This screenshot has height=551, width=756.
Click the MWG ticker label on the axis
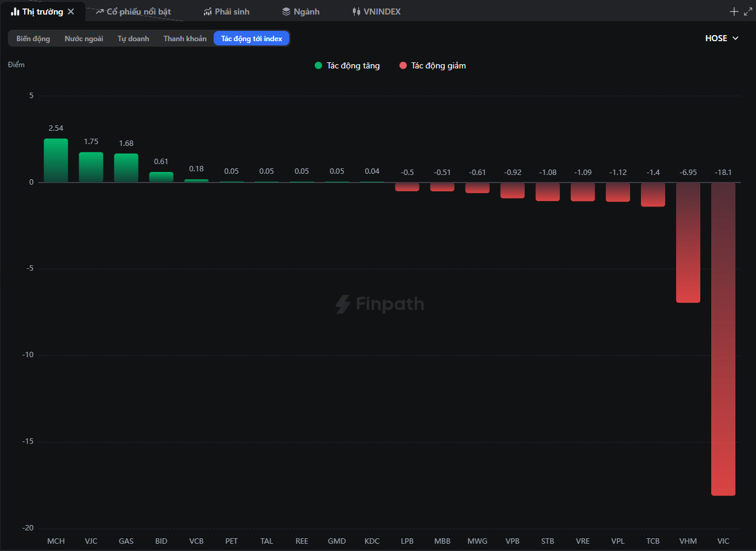point(477,541)
